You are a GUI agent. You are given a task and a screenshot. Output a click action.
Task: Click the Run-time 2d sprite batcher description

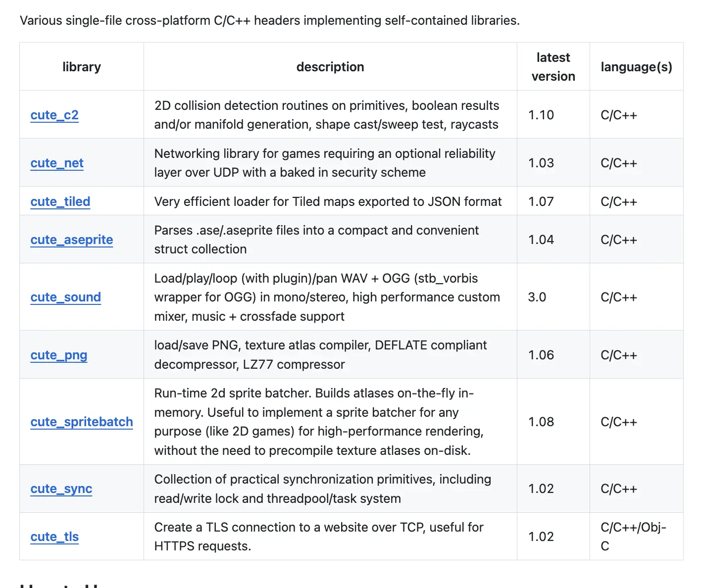point(319,422)
